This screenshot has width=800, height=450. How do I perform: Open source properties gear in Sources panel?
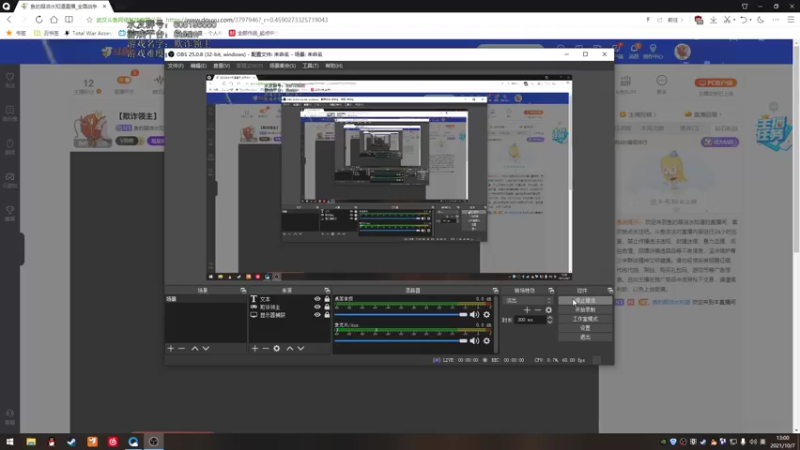277,348
